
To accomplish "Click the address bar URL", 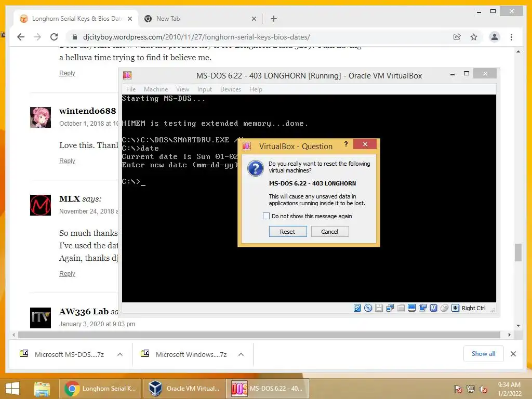I will 196,37.
